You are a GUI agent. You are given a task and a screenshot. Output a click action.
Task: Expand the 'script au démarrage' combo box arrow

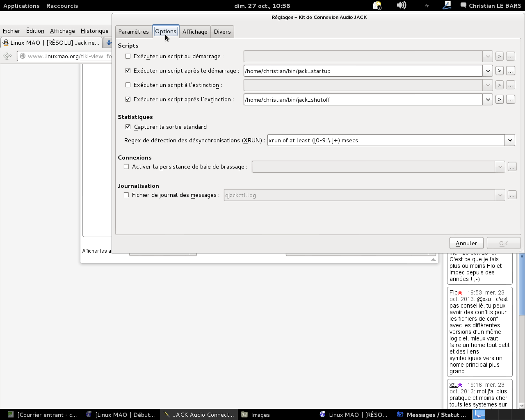pos(488,57)
